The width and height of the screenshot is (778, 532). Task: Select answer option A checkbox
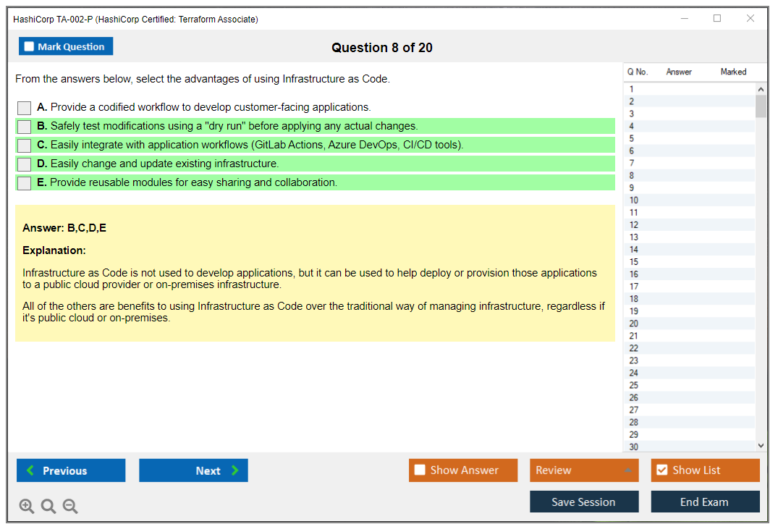pyautogui.click(x=24, y=108)
